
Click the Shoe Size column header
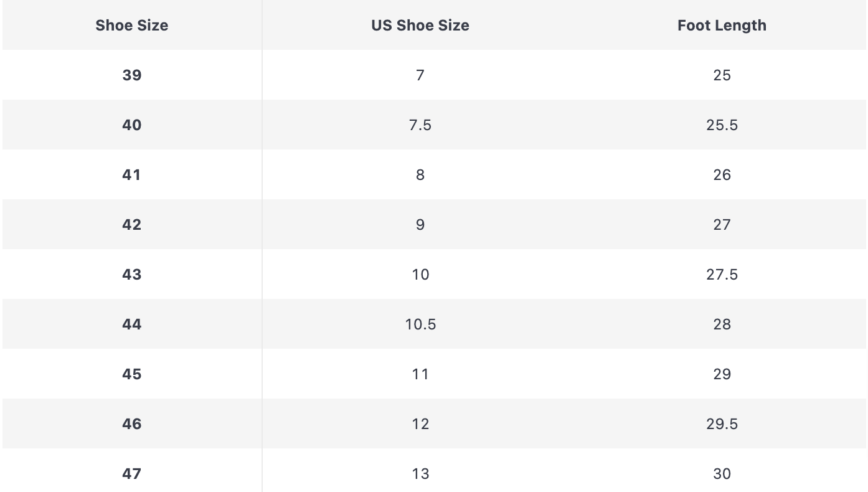click(x=131, y=26)
